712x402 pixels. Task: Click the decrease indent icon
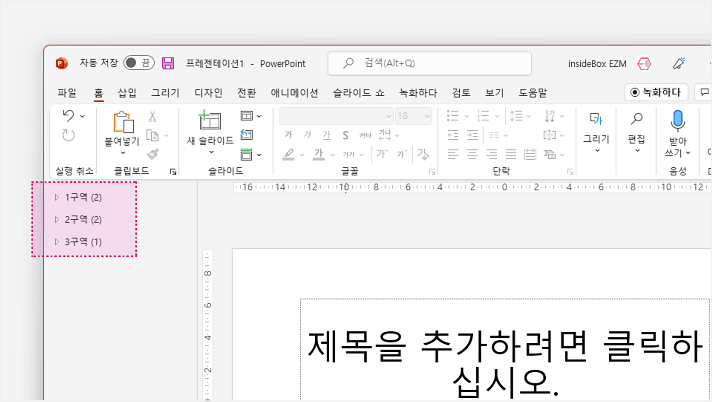point(453,135)
